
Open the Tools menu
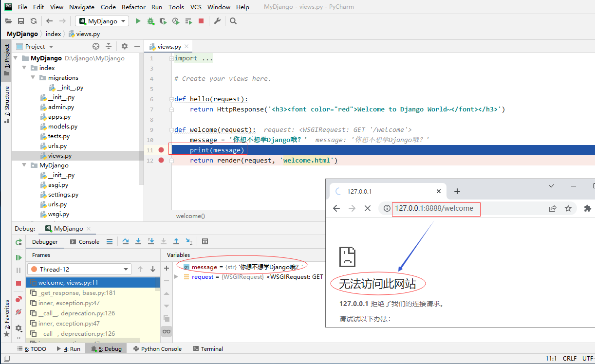click(176, 7)
